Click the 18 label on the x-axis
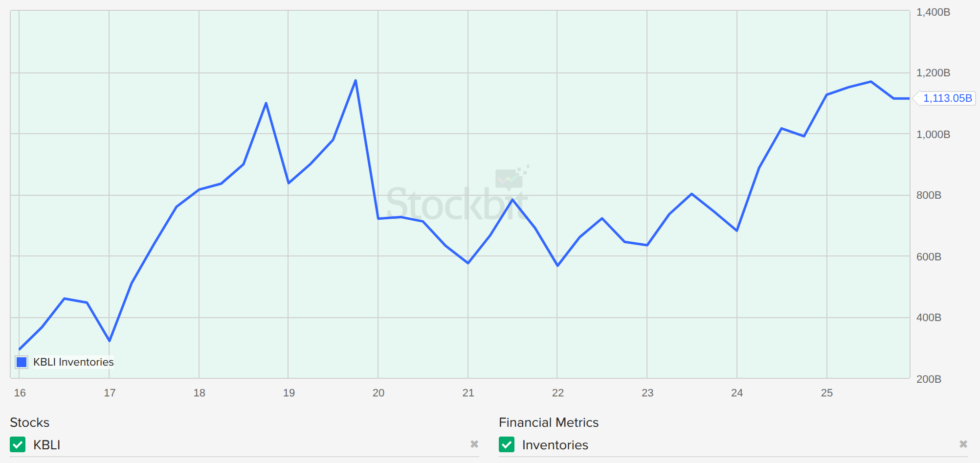Viewport: 980px width, 463px height. (199, 393)
